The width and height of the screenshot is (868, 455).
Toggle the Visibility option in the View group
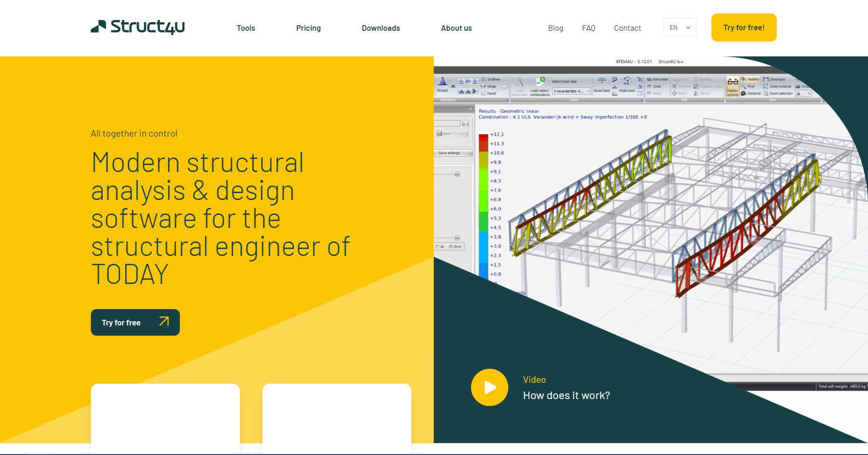(751, 79)
